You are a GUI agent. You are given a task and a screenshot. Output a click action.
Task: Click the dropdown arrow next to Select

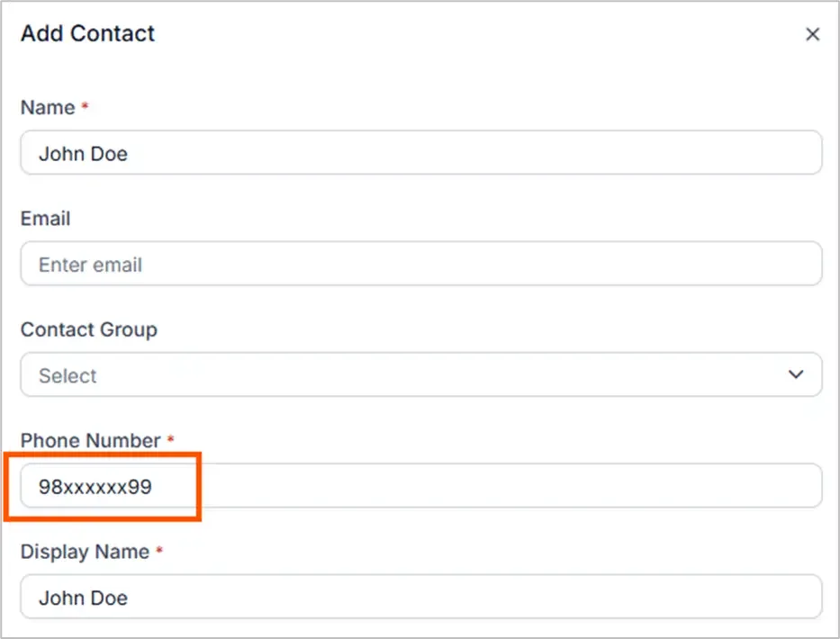tap(796, 374)
